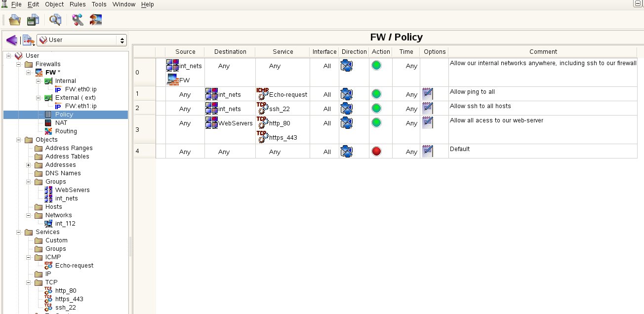
Task: Open the Edit menu
Action: coord(33,4)
